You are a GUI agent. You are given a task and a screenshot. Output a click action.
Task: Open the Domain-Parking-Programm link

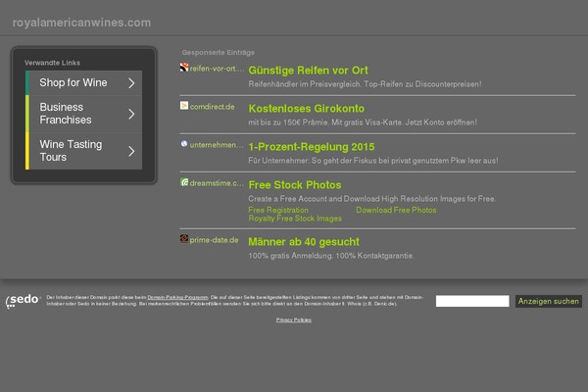tap(177, 297)
